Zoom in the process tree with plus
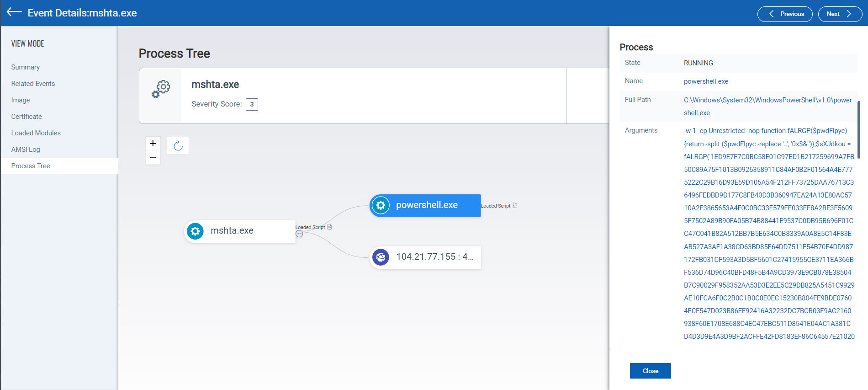 coord(153,144)
